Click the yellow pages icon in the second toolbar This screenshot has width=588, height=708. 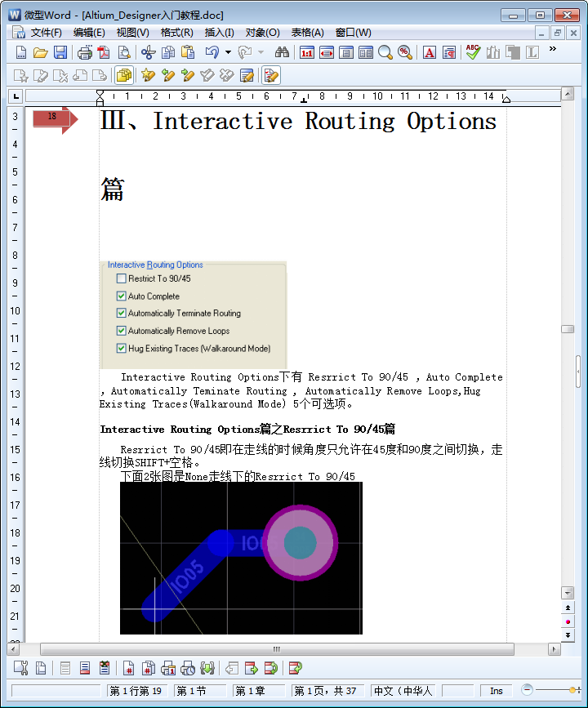click(124, 75)
